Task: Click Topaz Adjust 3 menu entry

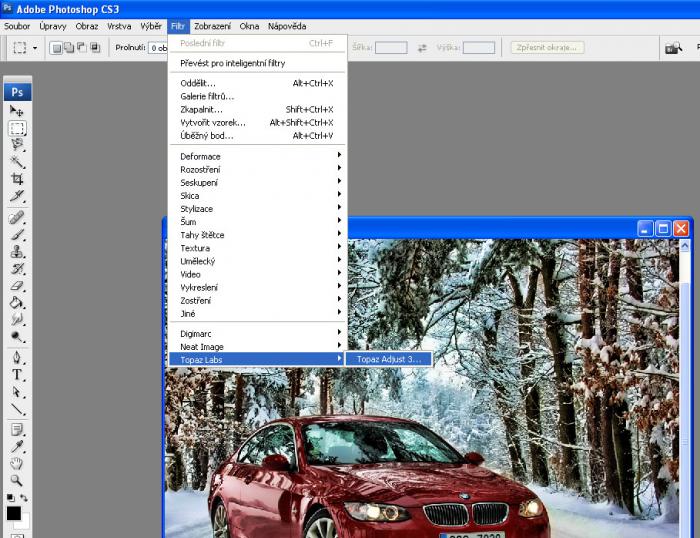Action: pos(389,359)
